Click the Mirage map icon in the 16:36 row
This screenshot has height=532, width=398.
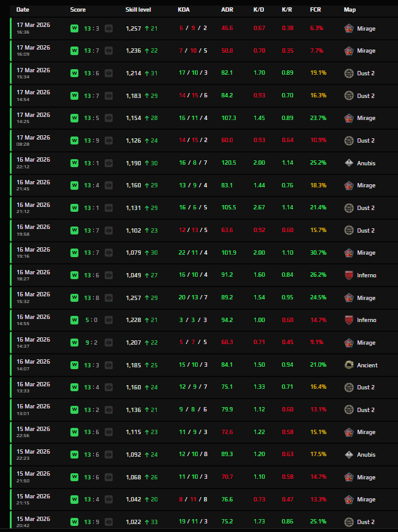tap(349, 29)
